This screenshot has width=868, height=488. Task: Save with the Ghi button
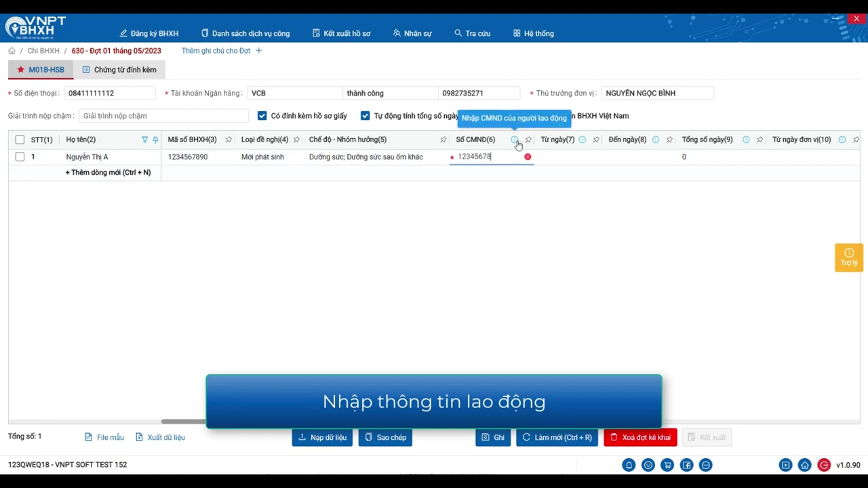pyautogui.click(x=493, y=438)
